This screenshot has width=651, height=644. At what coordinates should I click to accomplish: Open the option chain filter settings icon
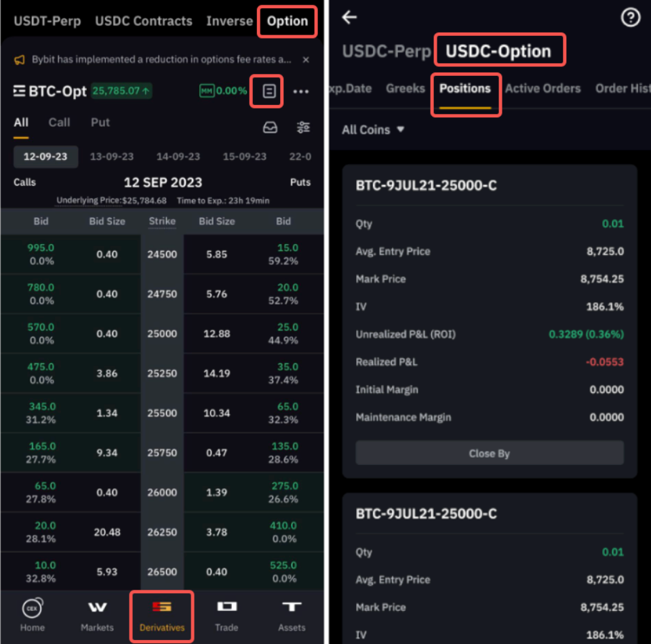tap(303, 127)
